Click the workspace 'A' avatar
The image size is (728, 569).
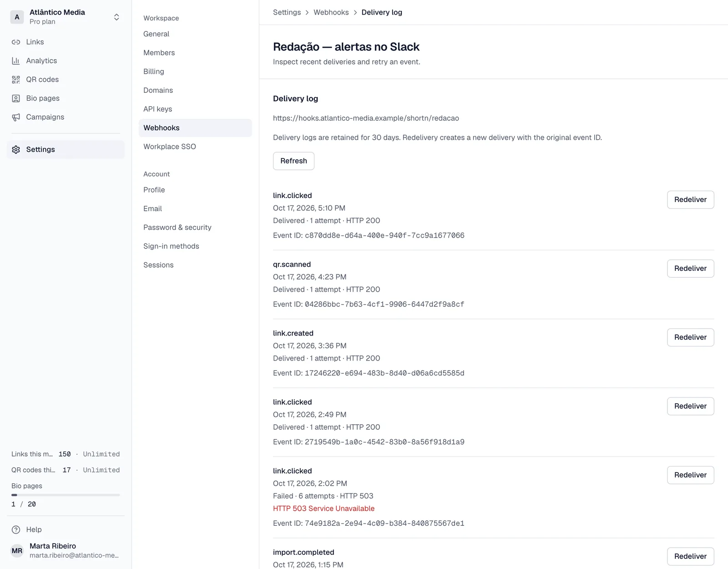point(17,17)
